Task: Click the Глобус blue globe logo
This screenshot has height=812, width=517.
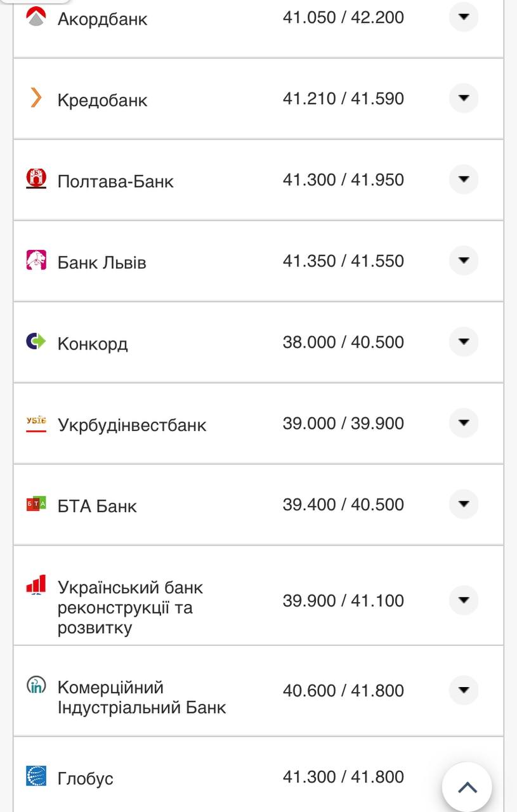Action: coord(36,776)
